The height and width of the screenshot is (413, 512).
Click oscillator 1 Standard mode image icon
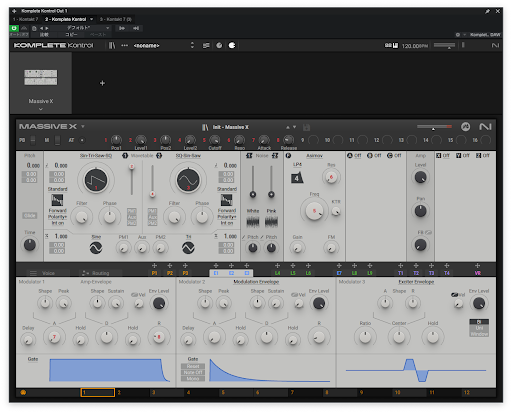click(57, 200)
